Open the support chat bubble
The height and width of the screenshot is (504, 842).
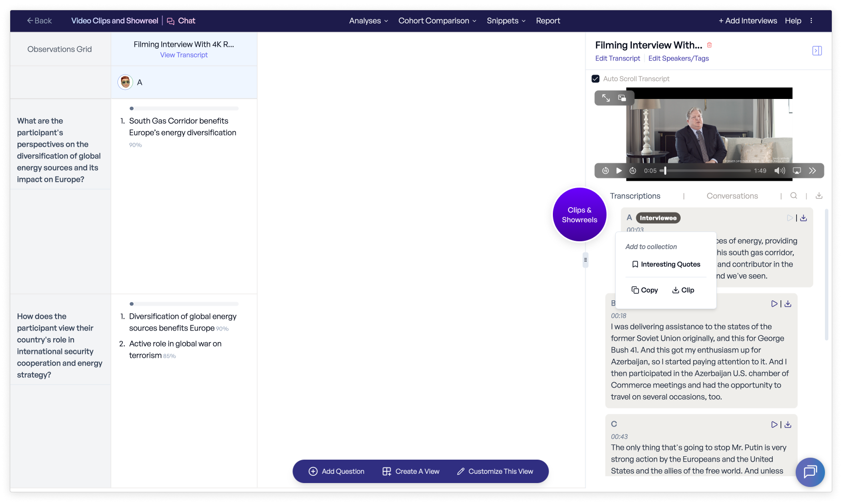[810, 472]
